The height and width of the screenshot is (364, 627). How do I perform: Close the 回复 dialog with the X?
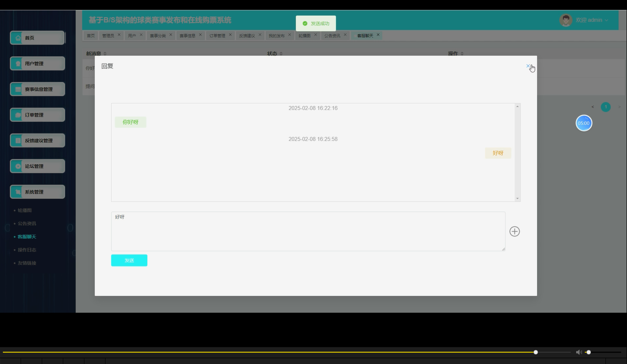528,66
